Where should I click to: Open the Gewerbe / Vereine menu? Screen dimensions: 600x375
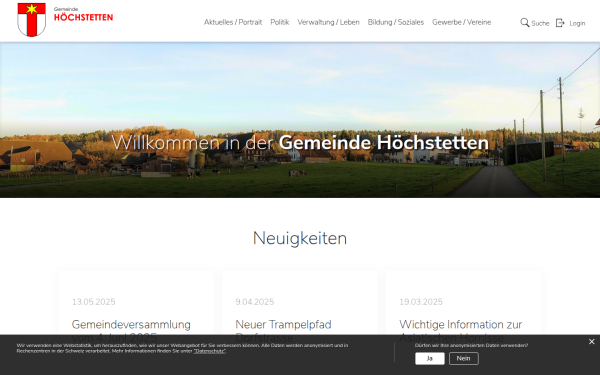click(x=461, y=22)
